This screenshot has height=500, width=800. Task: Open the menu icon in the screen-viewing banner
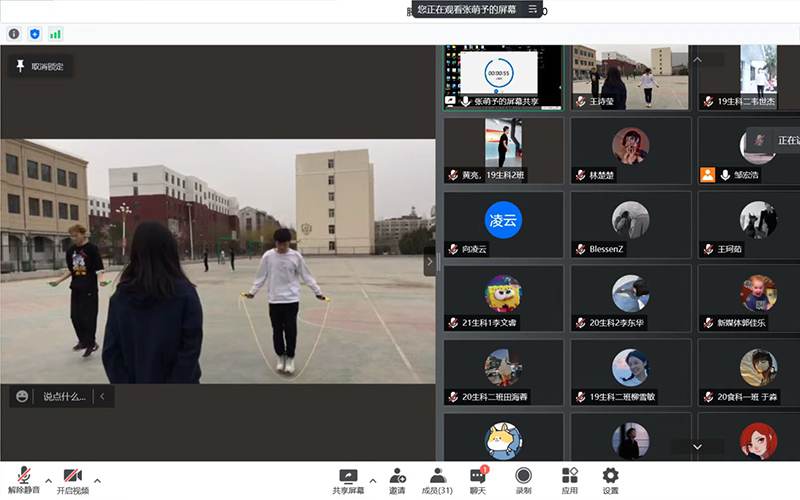[x=532, y=9]
